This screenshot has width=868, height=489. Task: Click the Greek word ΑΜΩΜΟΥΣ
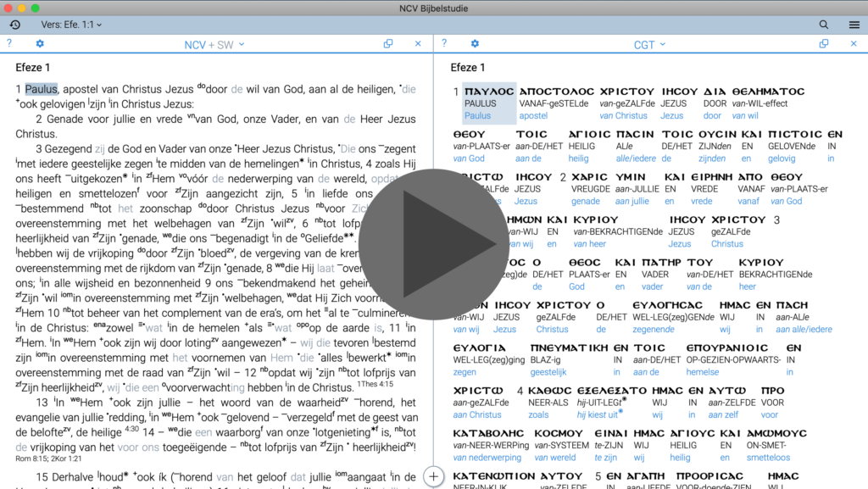click(776, 433)
